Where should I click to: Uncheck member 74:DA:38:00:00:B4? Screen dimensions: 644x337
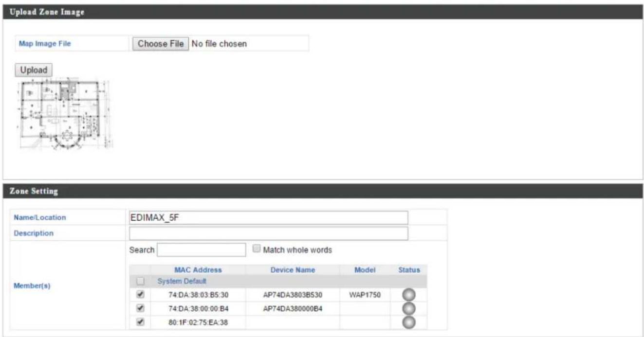[x=141, y=308]
